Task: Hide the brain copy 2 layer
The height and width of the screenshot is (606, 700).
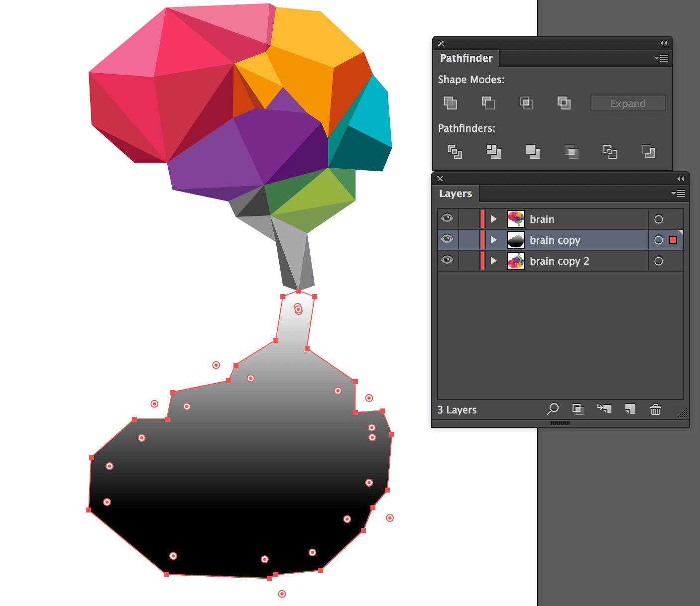Action: 447,260
